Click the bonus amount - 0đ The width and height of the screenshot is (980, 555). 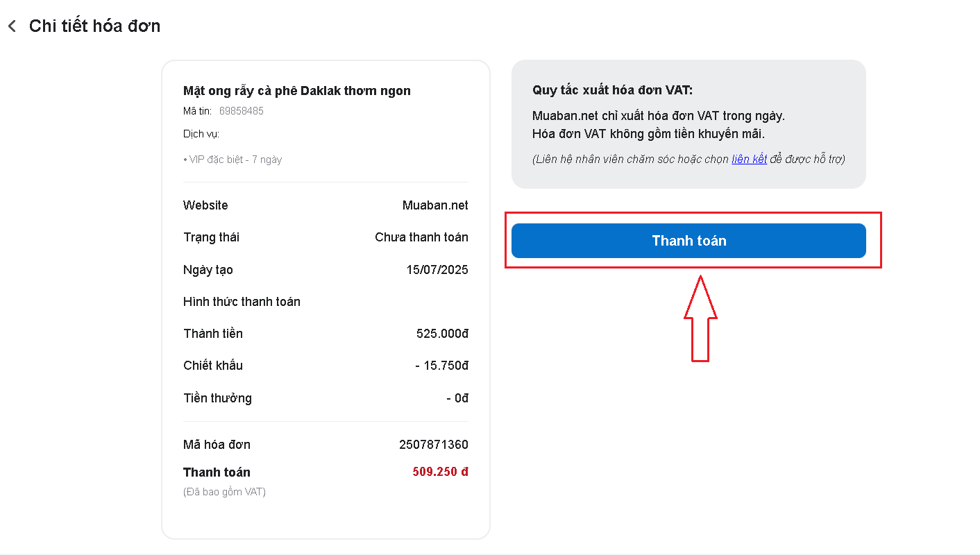[457, 398]
